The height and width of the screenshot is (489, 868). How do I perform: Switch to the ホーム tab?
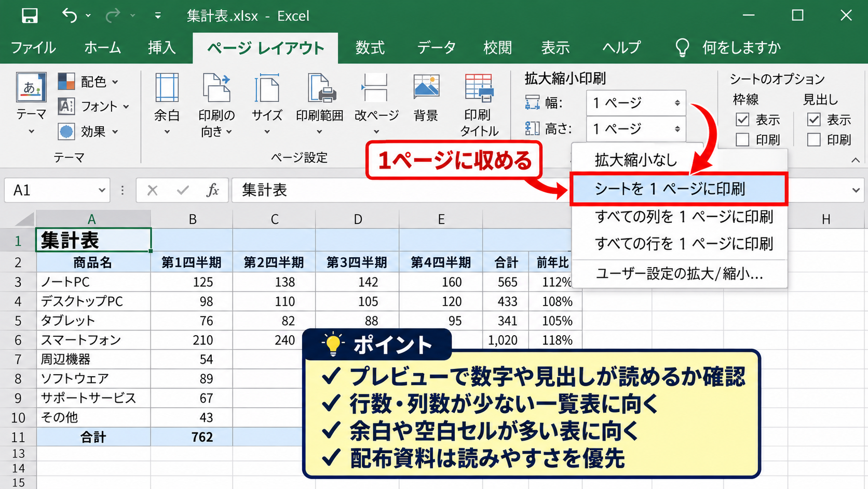(102, 48)
